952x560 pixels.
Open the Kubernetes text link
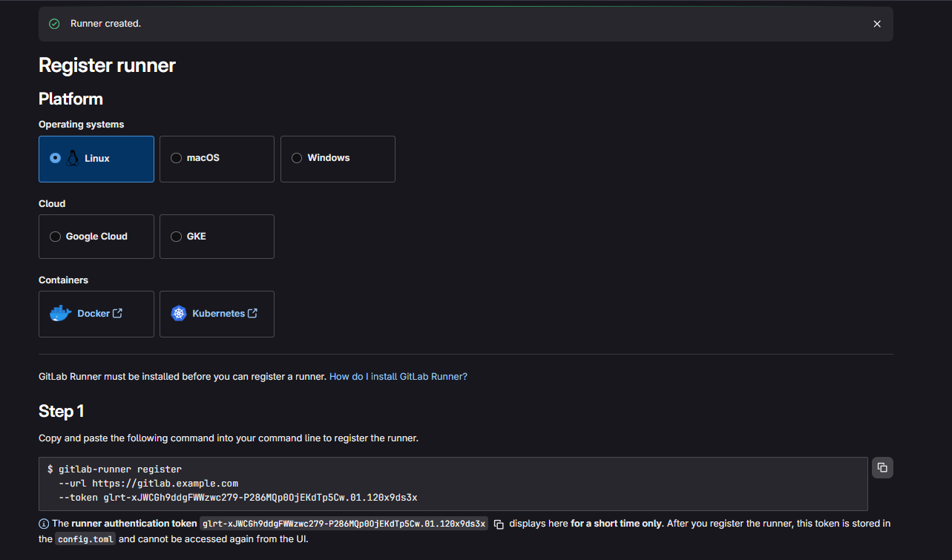tap(218, 314)
